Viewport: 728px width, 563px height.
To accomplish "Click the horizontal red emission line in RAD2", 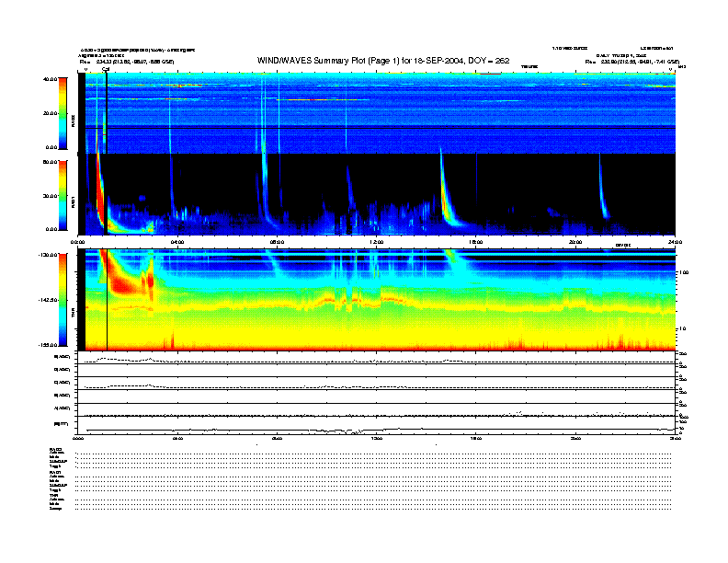I will 313,99.
